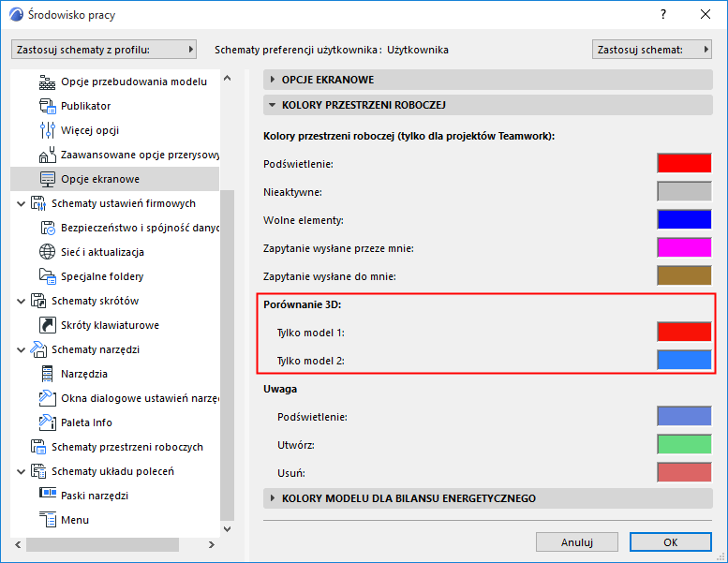
Task: Click the help question mark button
Action: click(663, 14)
